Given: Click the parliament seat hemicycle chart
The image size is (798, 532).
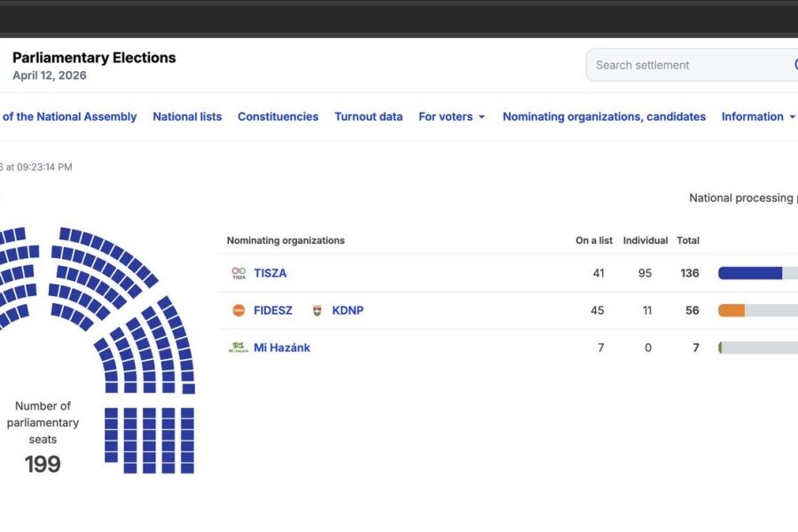Looking at the screenshot, I should (98, 349).
